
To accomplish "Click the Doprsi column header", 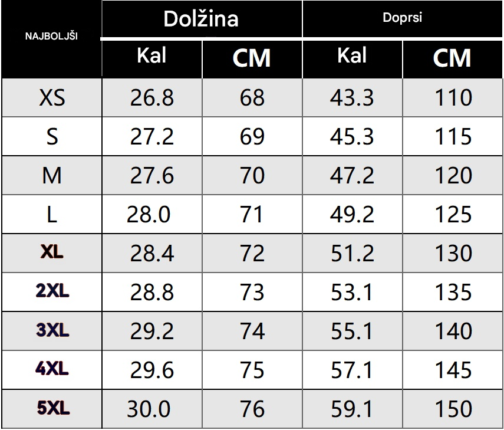I will pyautogui.click(x=402, y=18).
